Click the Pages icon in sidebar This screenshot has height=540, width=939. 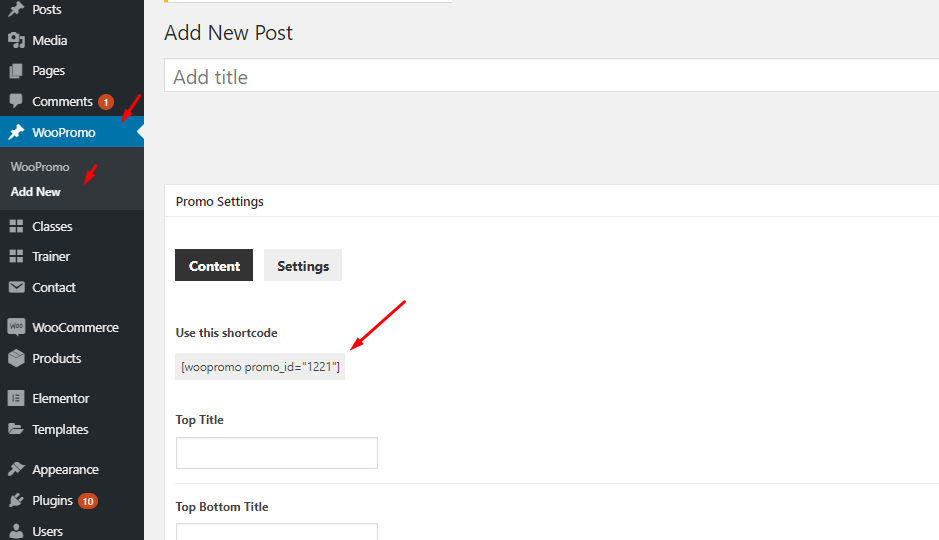tap(16, 71)
